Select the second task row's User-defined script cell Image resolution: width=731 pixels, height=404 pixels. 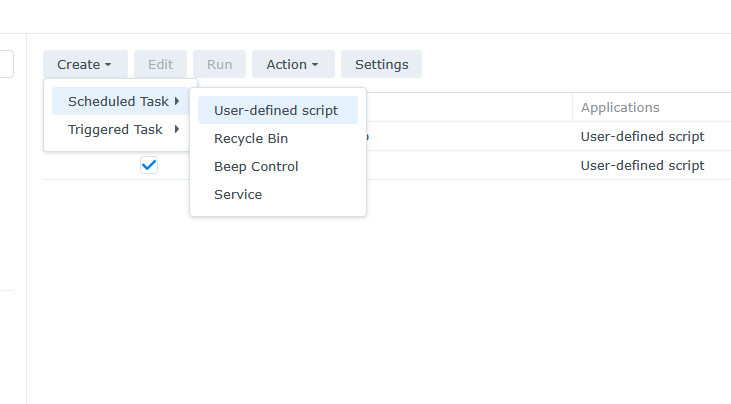[x=642, y=165]
